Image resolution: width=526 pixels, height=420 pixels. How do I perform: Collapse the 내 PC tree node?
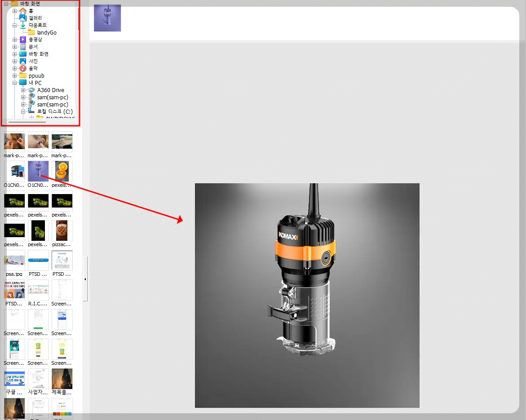pos(14,83)
